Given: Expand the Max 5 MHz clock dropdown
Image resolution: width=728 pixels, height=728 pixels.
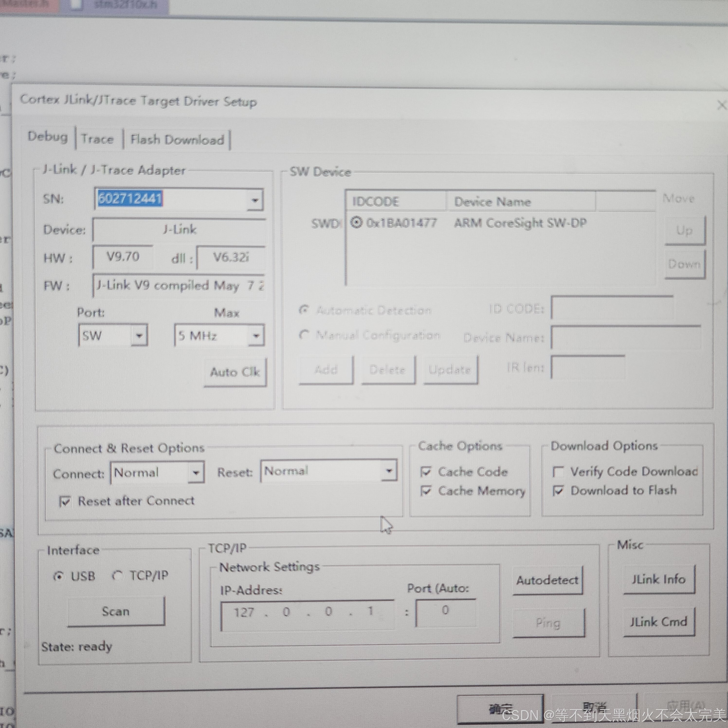Looking at the screenshot, I should click(x=256, y=336).
